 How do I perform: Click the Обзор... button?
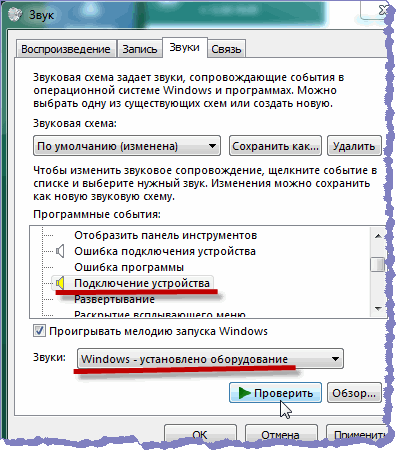point(354,393)
